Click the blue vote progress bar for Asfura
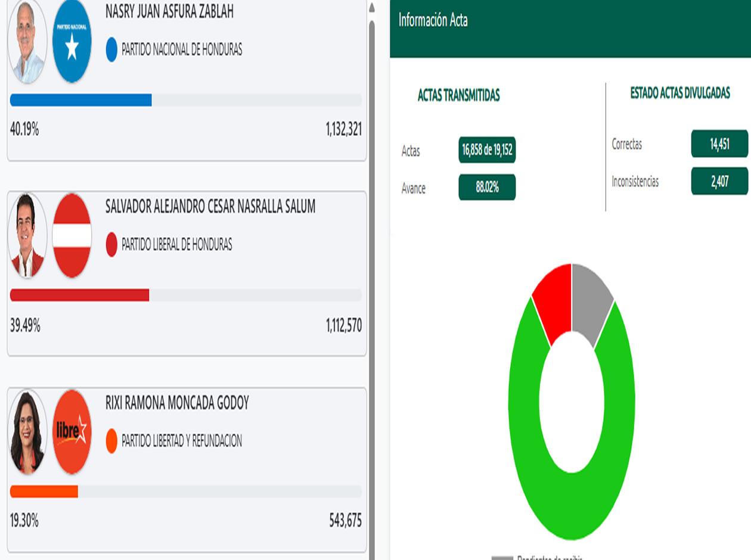This screenshot has width=751, height=560. (x=81, y=100)
